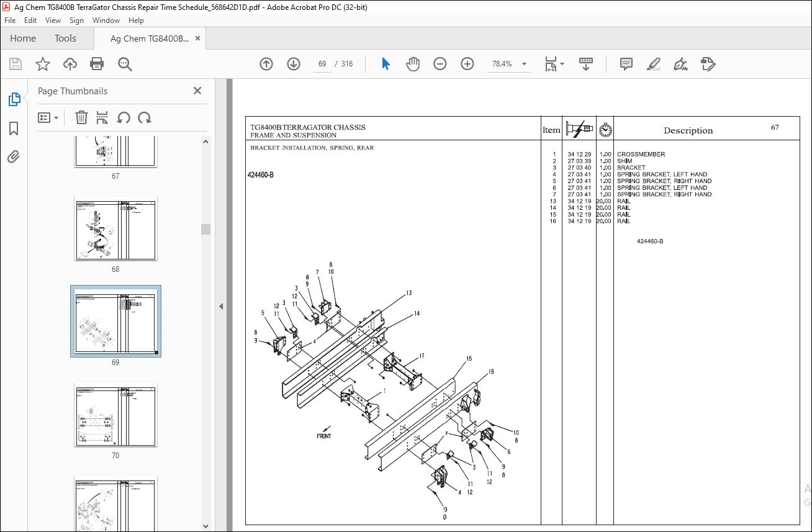Zoom out with the minus button
The height and width of the screenshot is (532, 812).
tap(440, 64)
